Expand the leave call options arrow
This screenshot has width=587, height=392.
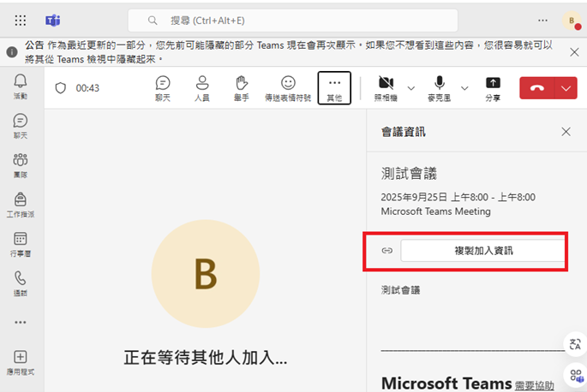[566, 87]
